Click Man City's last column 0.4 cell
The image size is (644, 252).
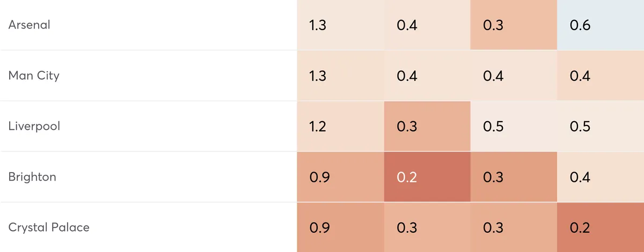[601, 76]
